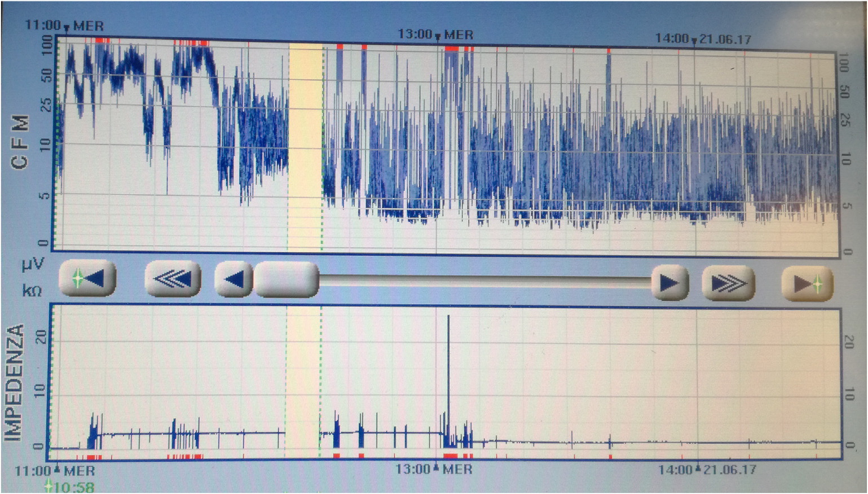
Task: Click the 13:00 MER marker below the impedance chart
Action: point(433,469)
